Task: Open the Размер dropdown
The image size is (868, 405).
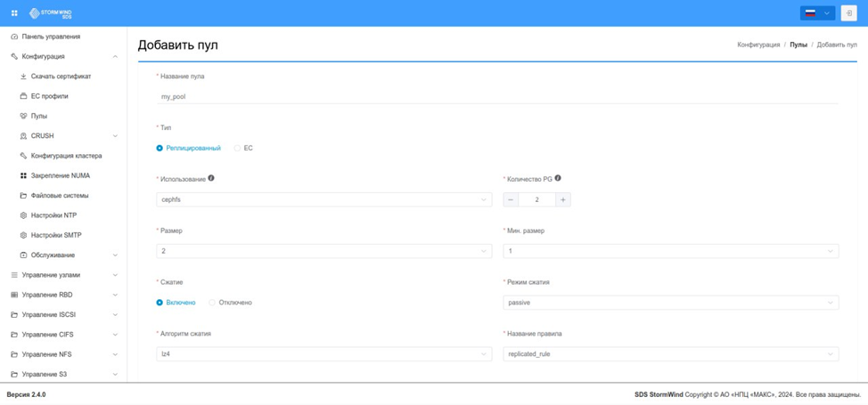Action: [324, 251]
